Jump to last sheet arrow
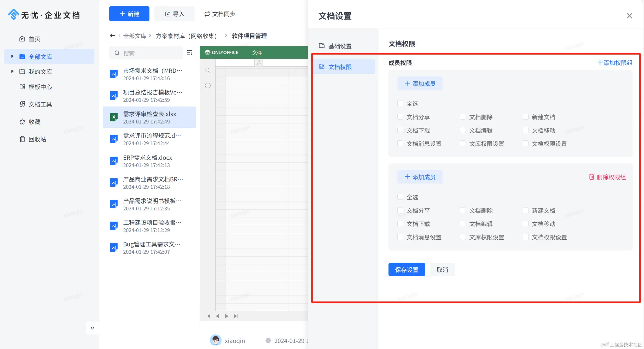Screen dimensions: 644x349 (x=236, y=316)
